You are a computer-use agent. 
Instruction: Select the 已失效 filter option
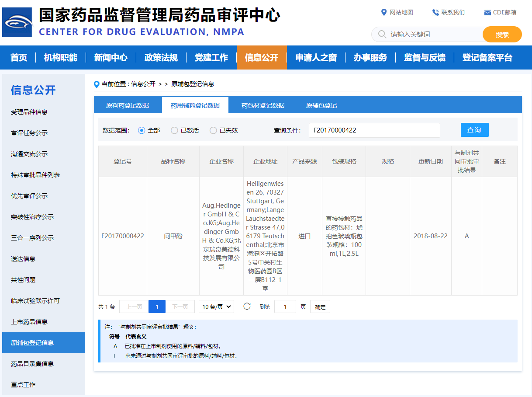click(213, 130)
